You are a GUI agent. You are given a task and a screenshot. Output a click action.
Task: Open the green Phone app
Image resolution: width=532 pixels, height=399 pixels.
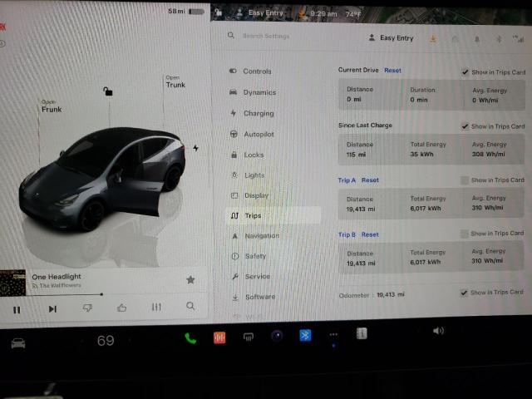pyautogui.click(x=190, y=338)
